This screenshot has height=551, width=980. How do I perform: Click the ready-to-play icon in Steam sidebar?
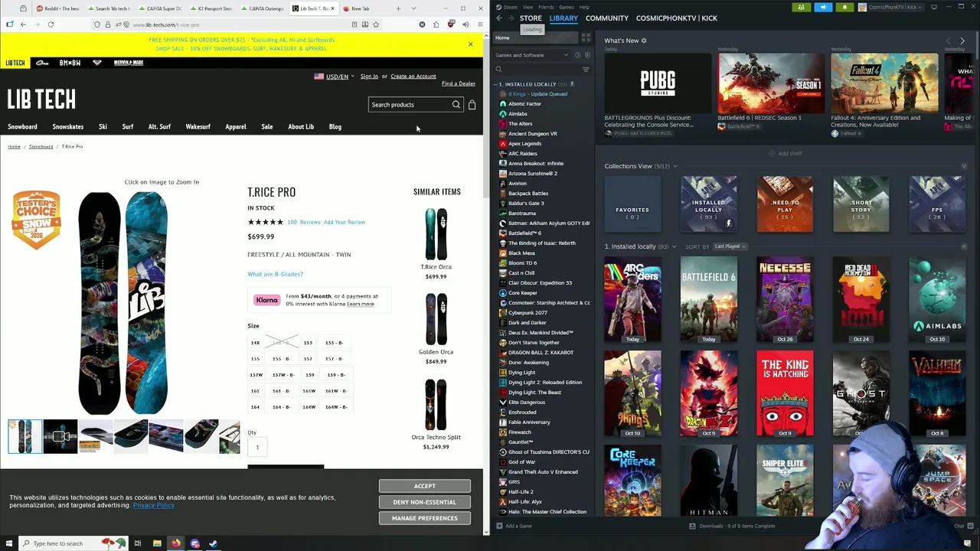(x=586, y=55)
